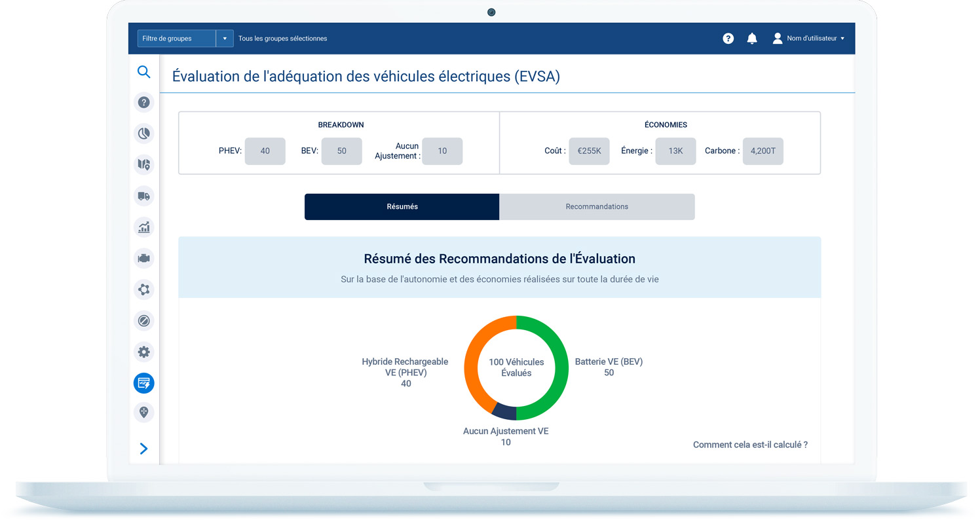The height and width of the screenshot is (520, 980).
Task: Click the location pin icon in sidebar
Action: coord(144,412)
